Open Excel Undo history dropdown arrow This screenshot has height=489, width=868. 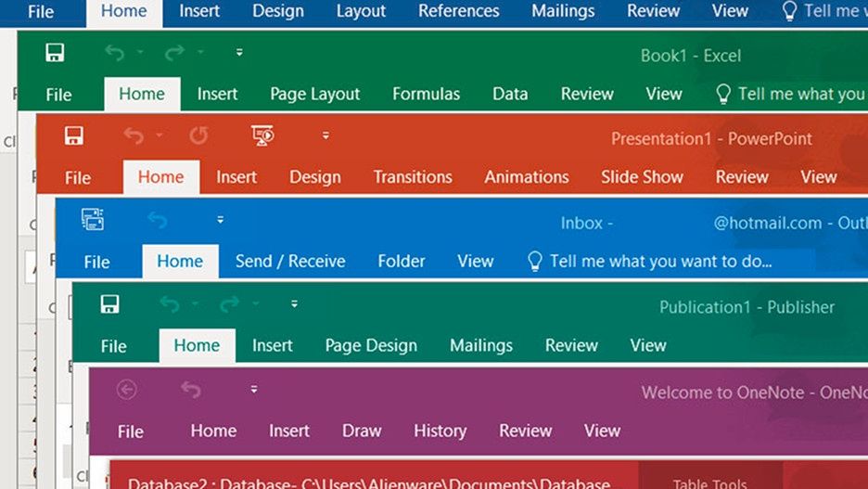[140, 52]
